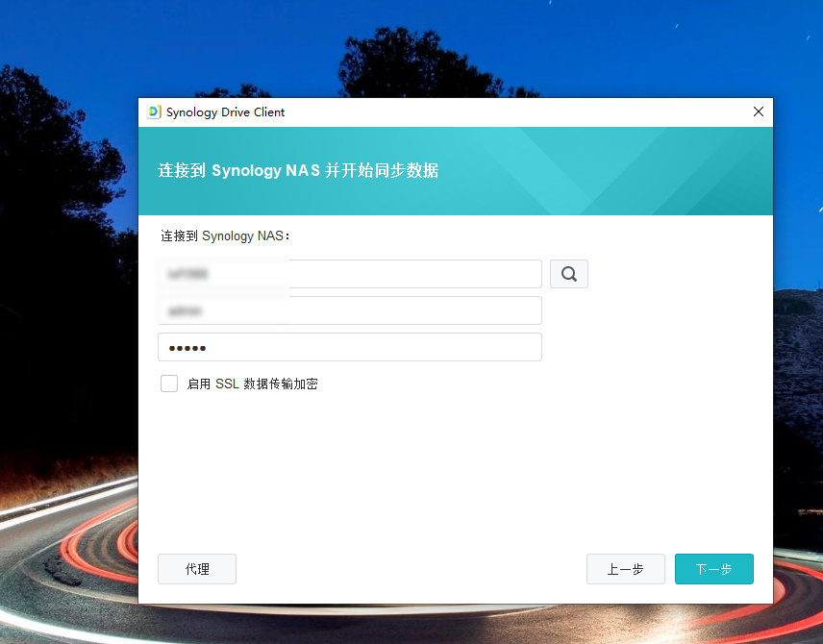Click the 连接到 Synology NAS: label

click(x=225, y=236)
